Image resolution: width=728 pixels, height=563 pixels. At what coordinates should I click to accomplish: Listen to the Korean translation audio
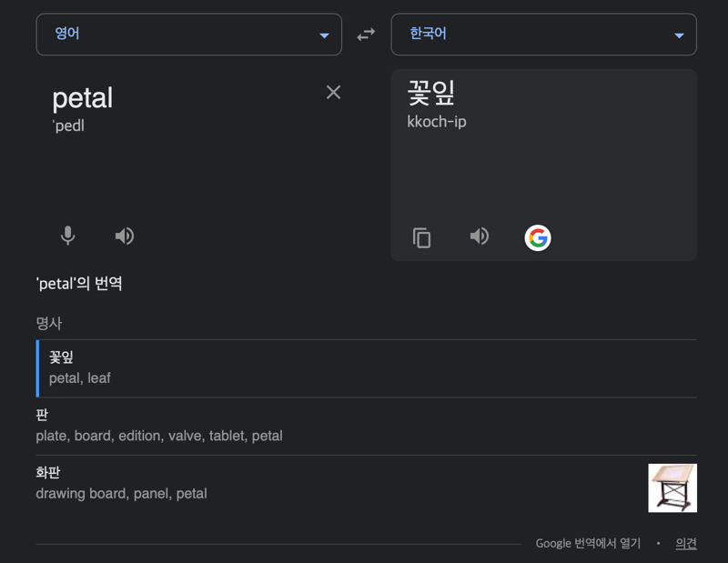click(x=480, y=236)
